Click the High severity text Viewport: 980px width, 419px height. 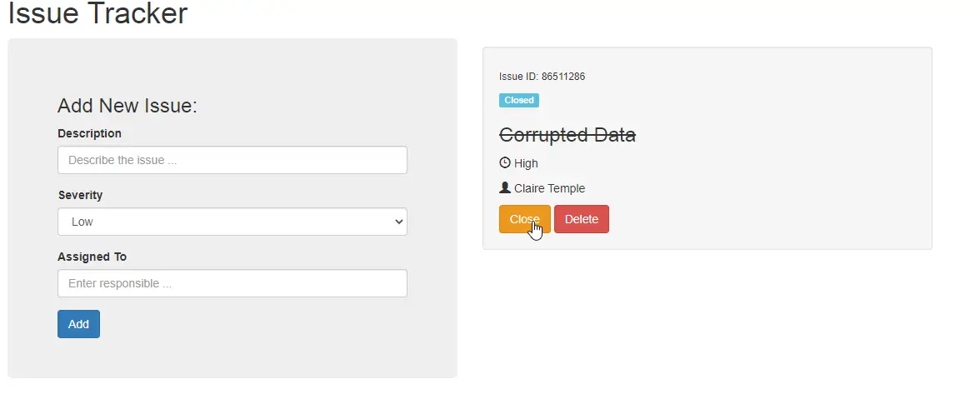coord(526,163)
